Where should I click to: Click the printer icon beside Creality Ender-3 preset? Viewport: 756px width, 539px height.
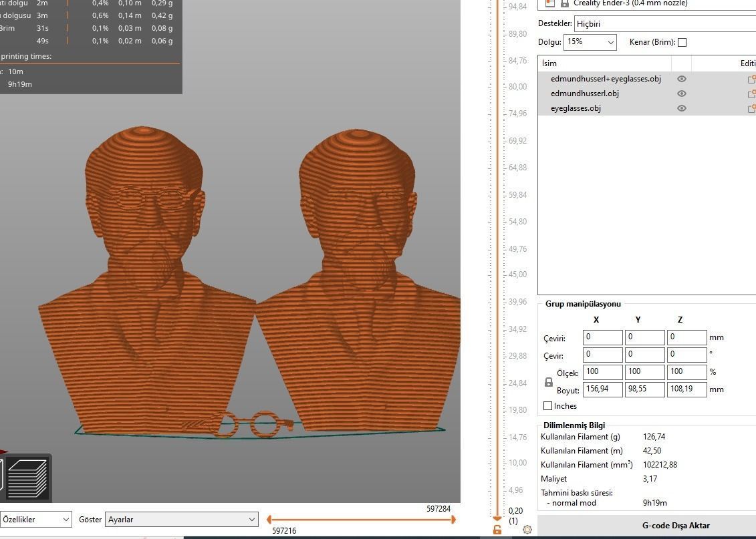549,3
